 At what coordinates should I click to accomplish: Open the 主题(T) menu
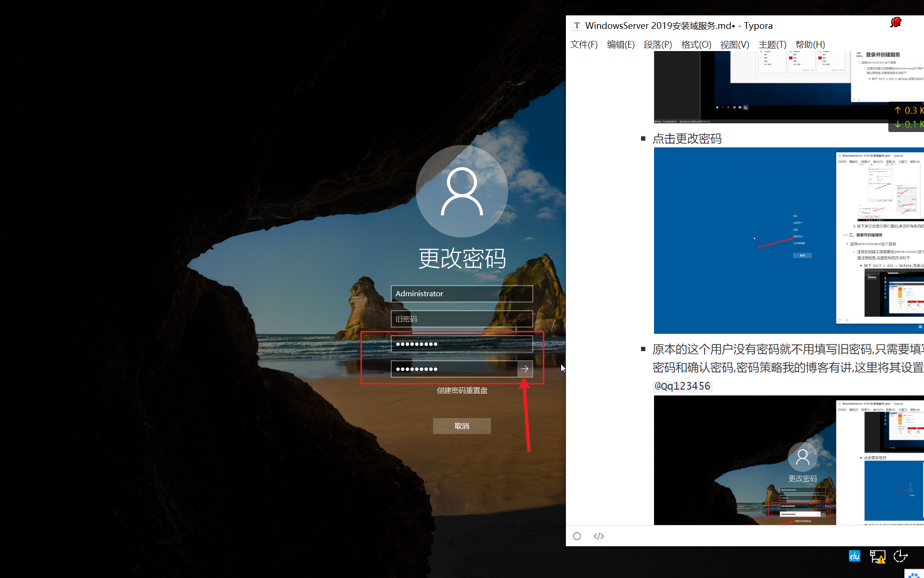[x=772, y=45]
